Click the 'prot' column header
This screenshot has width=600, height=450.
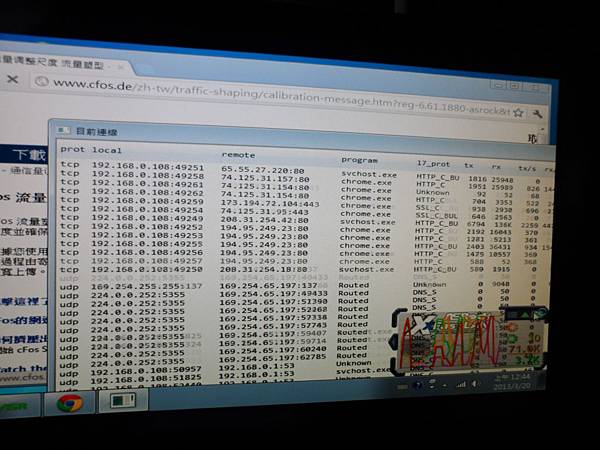[x=72, y=149]
